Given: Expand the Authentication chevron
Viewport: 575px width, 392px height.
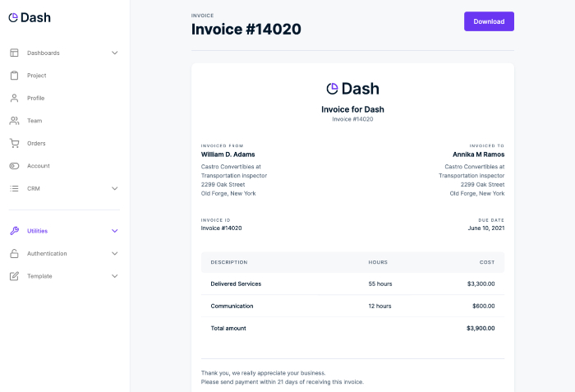Looking at the screenshot, I should coord(115,254).
